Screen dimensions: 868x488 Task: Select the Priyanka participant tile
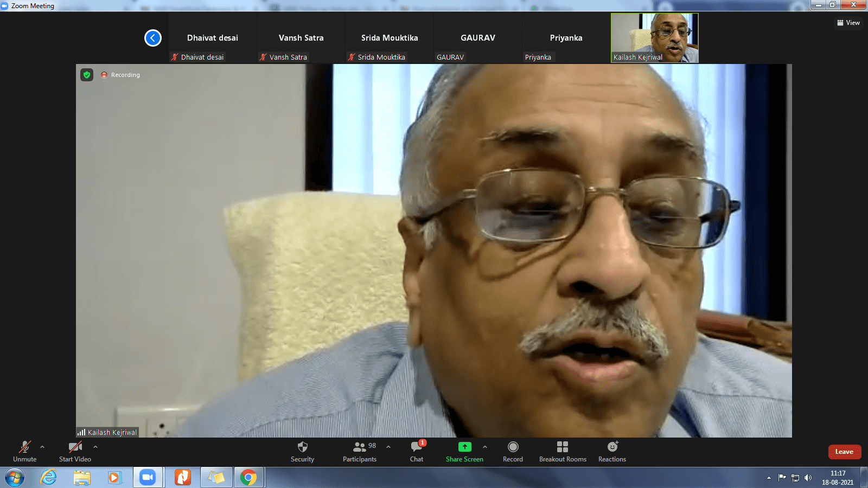(x=566, y=38)
